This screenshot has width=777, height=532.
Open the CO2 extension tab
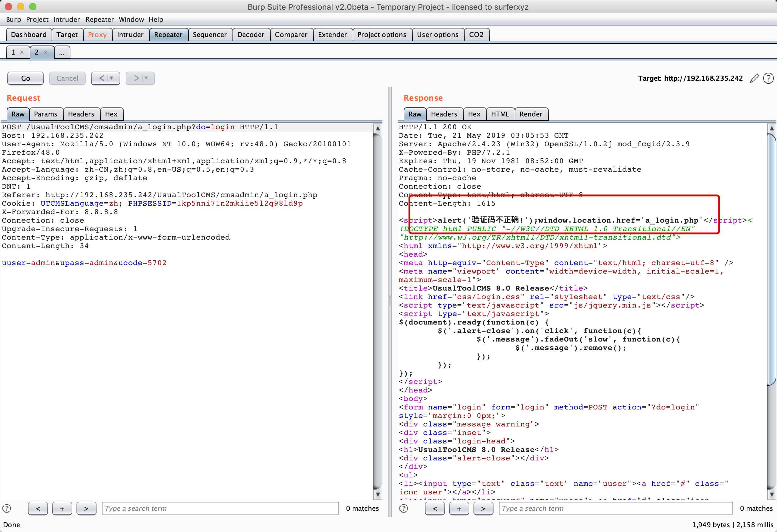[477, 35]
